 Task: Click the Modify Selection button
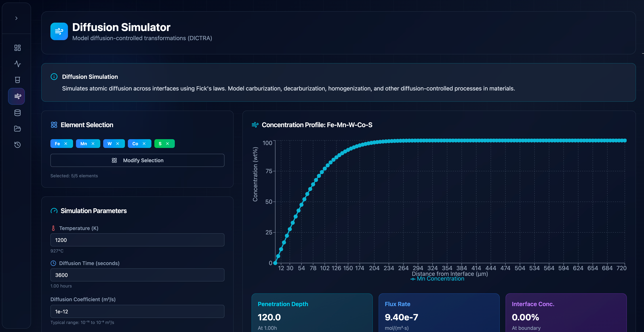point(137,160)
